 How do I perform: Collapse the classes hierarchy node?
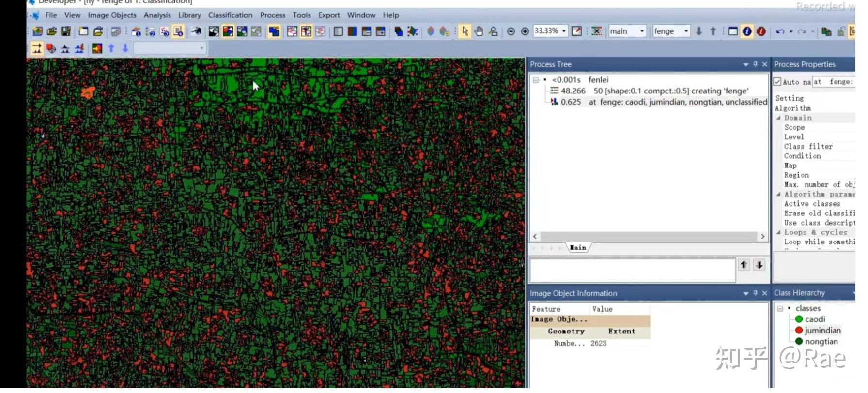point(780,308)
